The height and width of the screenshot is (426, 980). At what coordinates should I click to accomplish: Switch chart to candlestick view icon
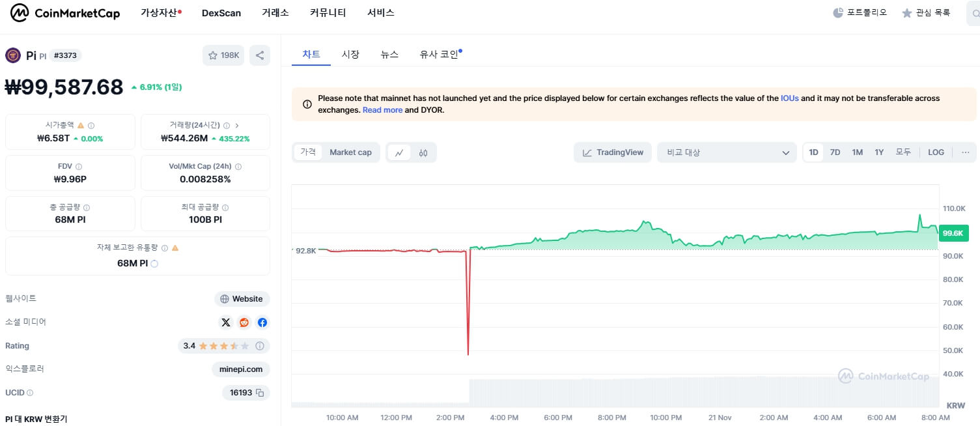click(423, 152)
